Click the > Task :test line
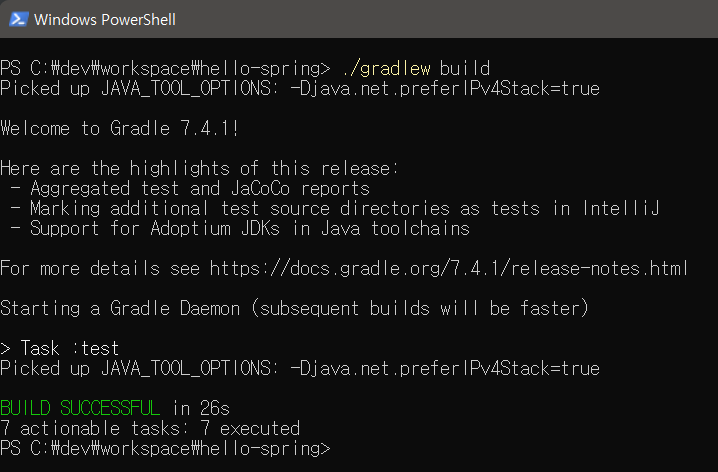 [x=60, y=348]
